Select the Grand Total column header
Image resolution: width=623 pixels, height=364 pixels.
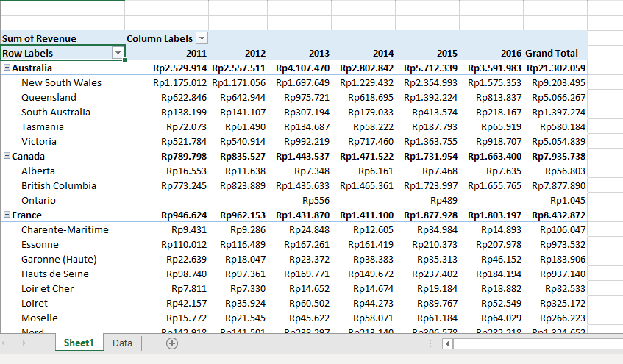[551, 53]
